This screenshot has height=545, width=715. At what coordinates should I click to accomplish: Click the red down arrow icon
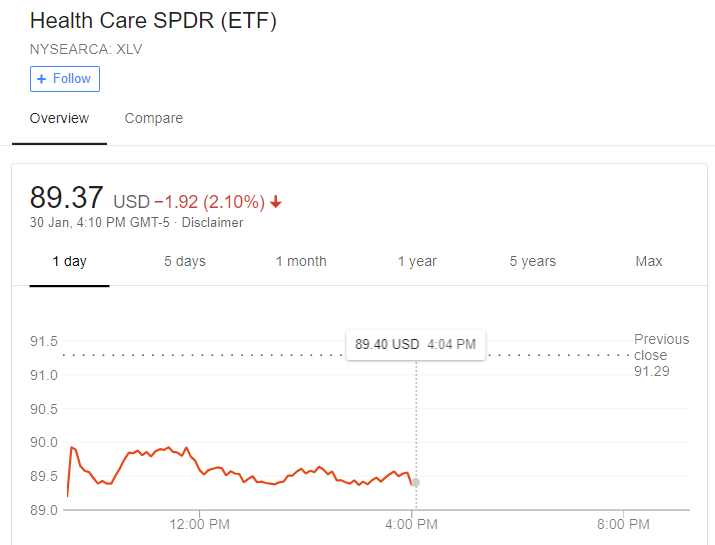click(276, 202)
